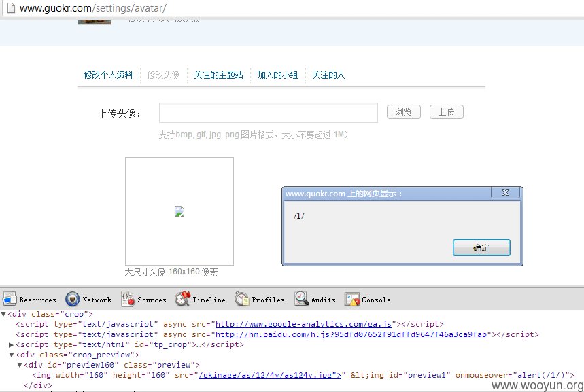This screenshot has width=584, height=392.
Task: Open the 加入的小组 tab
Action: [277, 75]
